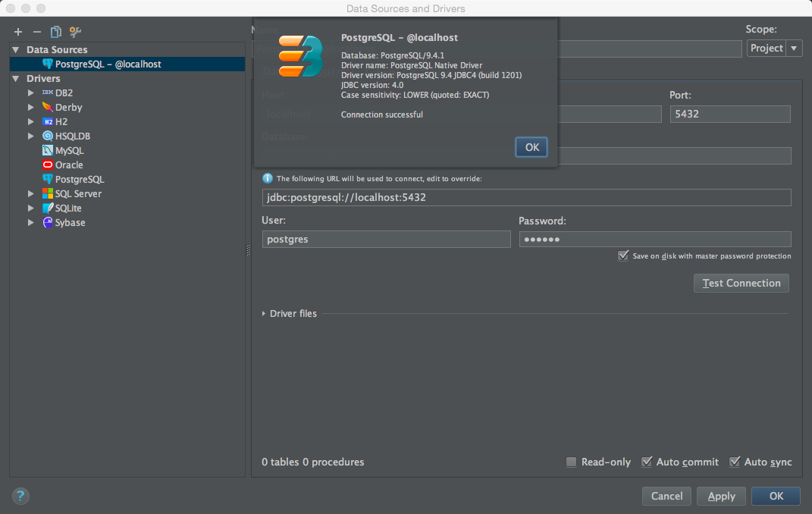Click the 'Data Sources' section label
This screenshot has width=812, height=514.
[57, 50]
